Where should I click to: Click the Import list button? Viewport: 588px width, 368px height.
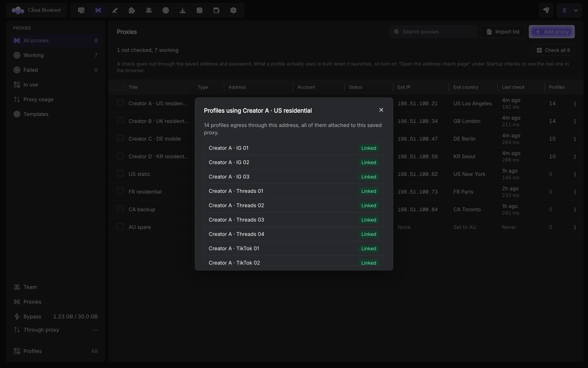pos(503,32)
